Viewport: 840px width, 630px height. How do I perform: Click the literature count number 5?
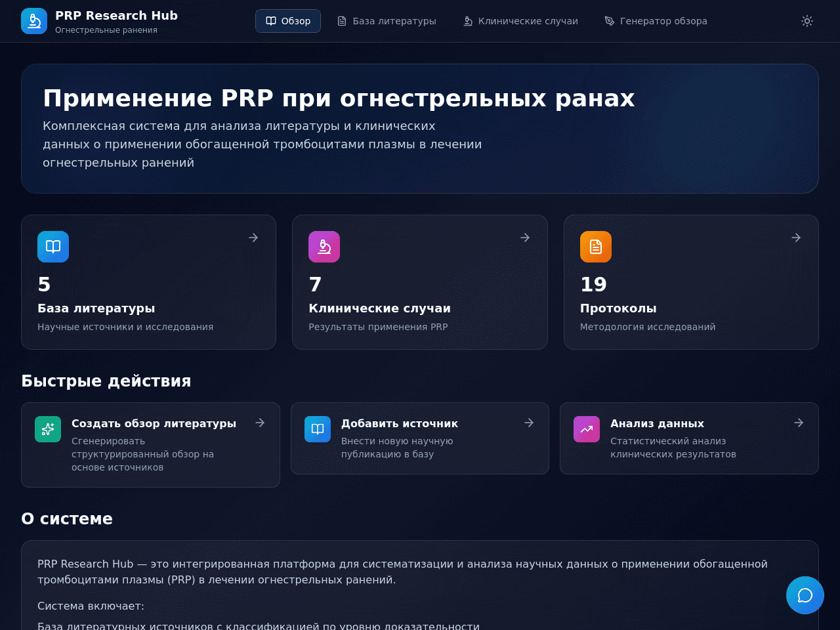tap(44, 285)
